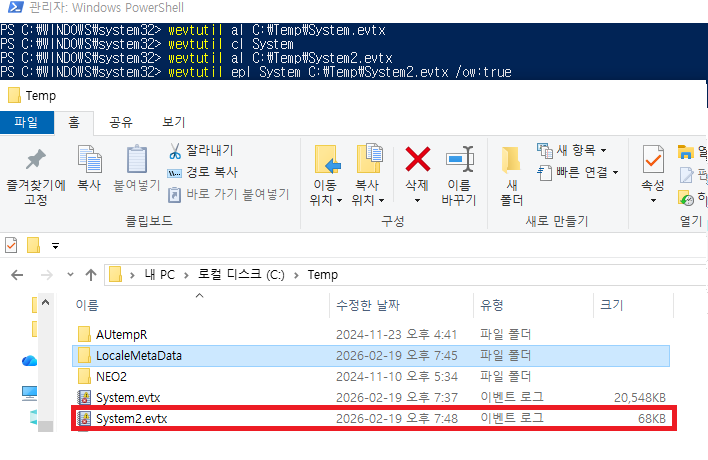
Task: Select the System.evtx file
Action: point(371,398)
